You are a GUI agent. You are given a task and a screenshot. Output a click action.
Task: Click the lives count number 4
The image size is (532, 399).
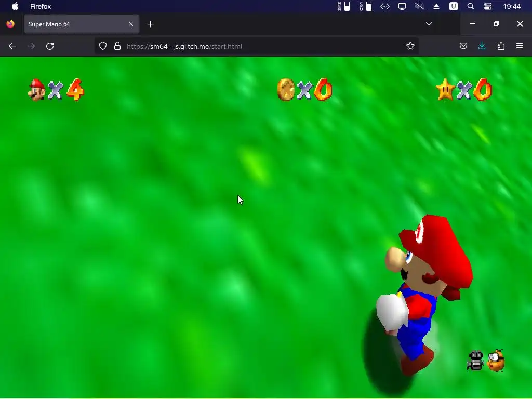pyautogui.click(x=75, y=90)
